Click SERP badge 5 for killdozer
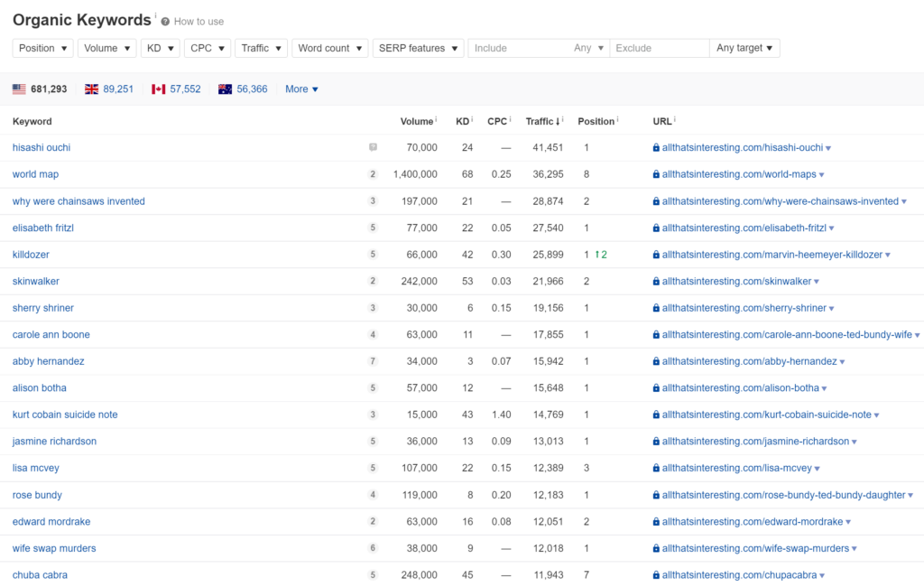 [373, 255]
